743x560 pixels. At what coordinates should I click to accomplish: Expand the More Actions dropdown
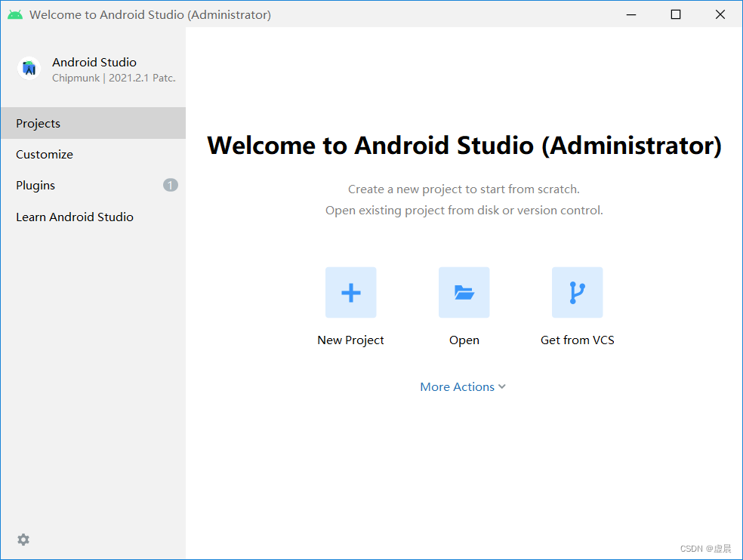(463, 386)
